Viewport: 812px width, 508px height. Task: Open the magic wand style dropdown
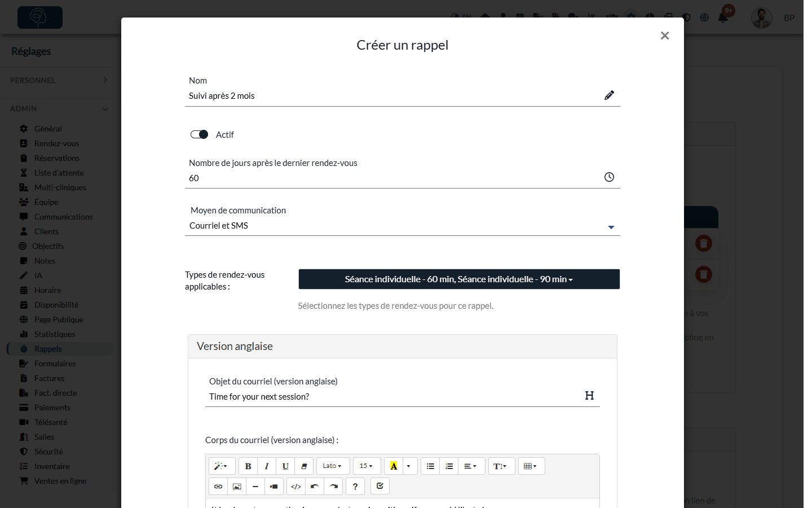[221, 466]
